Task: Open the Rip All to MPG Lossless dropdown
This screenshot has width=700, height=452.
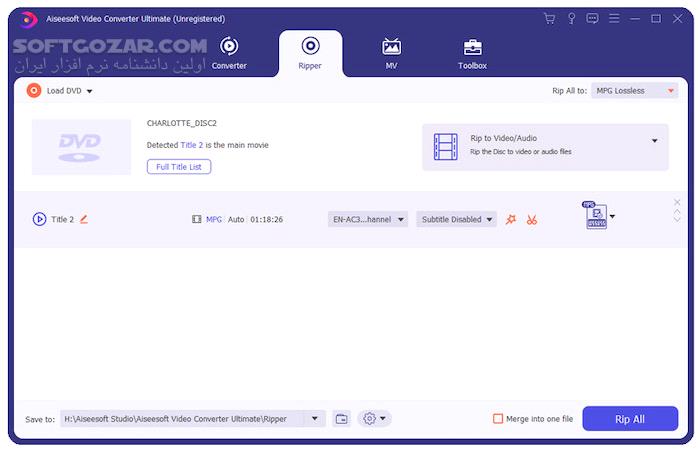Action: pyautogui.click(x=634, y=91)
